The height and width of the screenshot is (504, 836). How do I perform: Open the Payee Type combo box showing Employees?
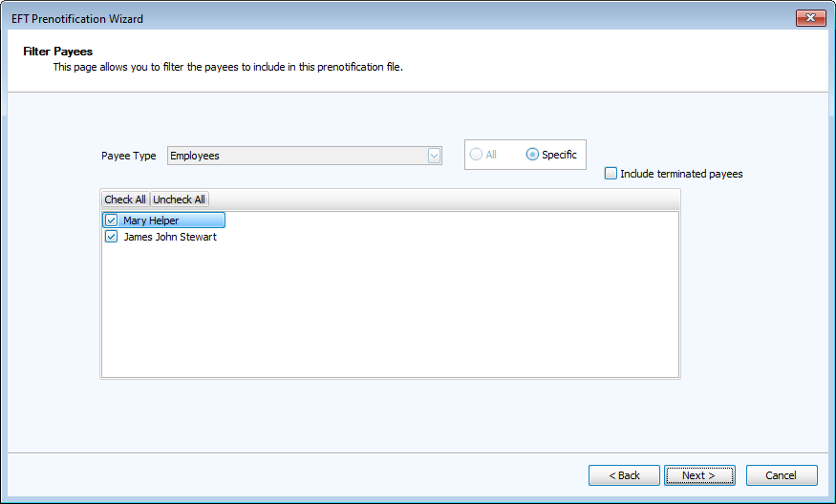coord(296,156)
